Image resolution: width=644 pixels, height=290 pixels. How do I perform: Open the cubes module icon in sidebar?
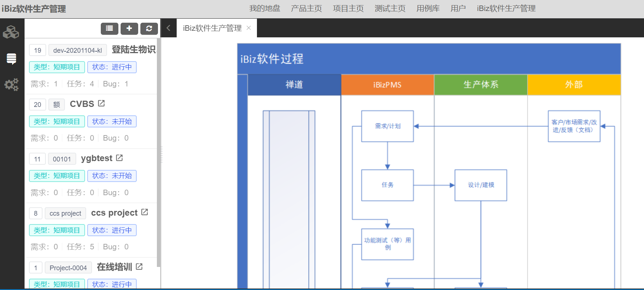coord(11,32)
